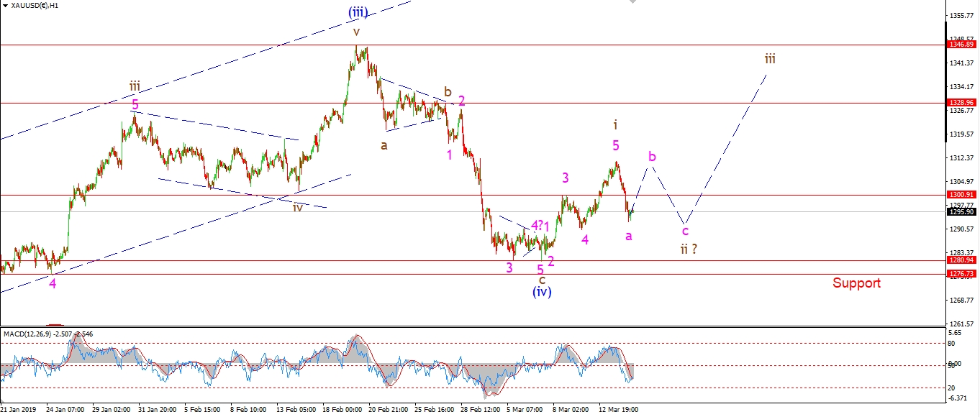Click the 1328.96 red price level tag

[961, 103]
